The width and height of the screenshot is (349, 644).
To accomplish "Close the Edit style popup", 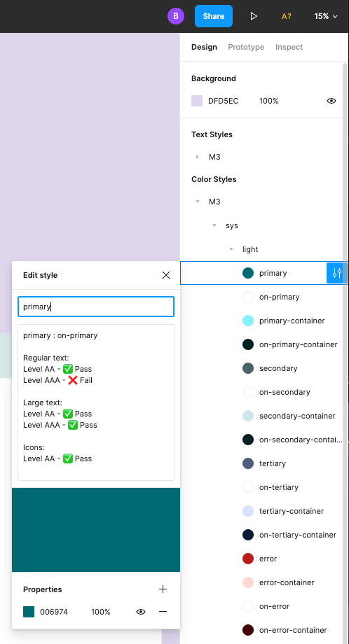I will point(166,275).
